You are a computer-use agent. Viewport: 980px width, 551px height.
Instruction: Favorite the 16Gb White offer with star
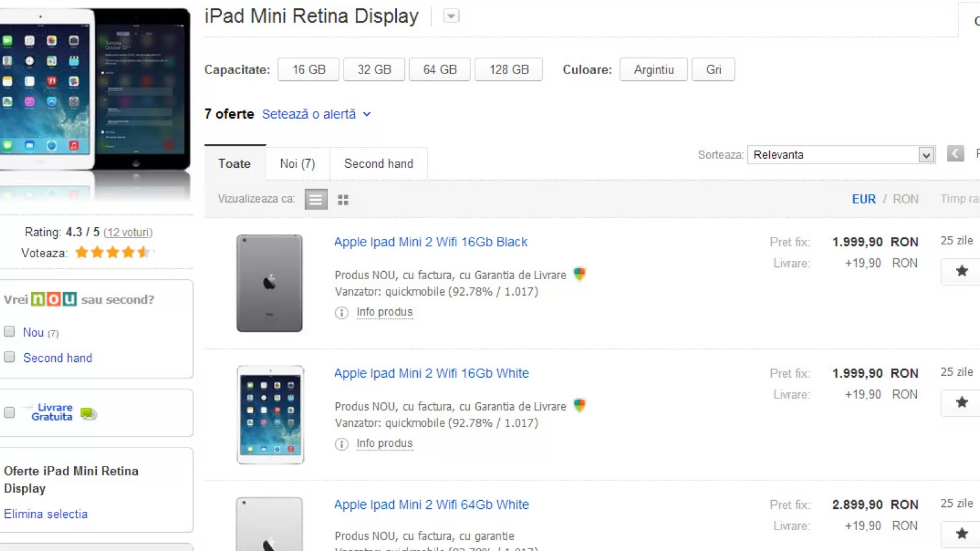pyautogui.click(x=962, y=402)
